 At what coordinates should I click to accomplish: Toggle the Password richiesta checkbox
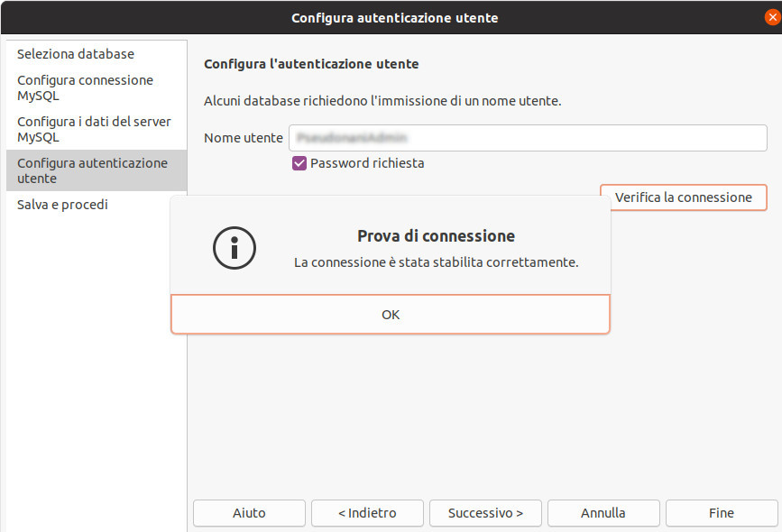point(299,163)
